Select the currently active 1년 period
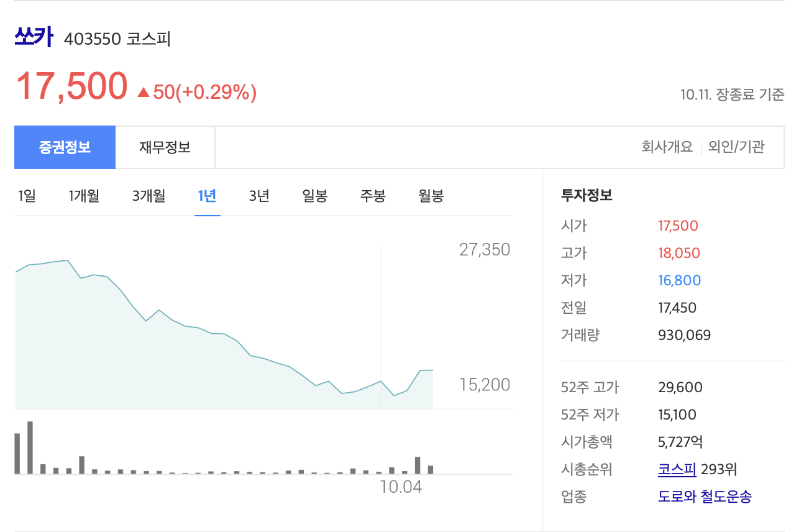The width and height of the screenshot is (804, 532). (x=207, y=195)
